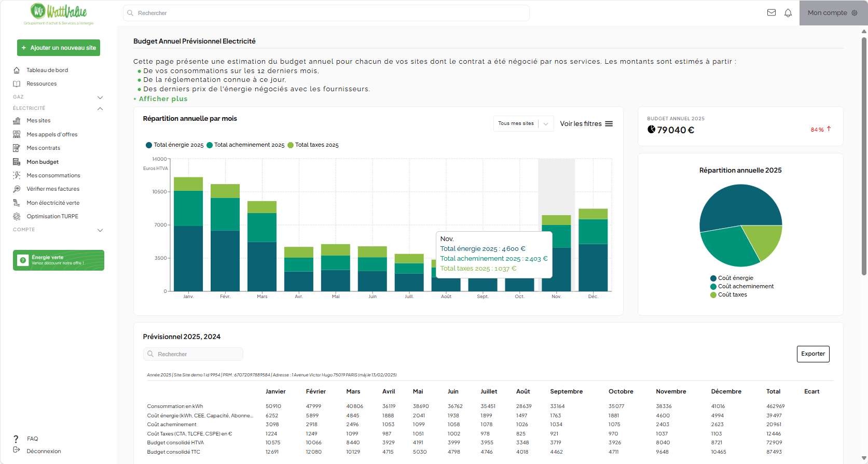Open the mail envelope icon in header
This screenshot has width=868, height=464.
click(771, 13)
